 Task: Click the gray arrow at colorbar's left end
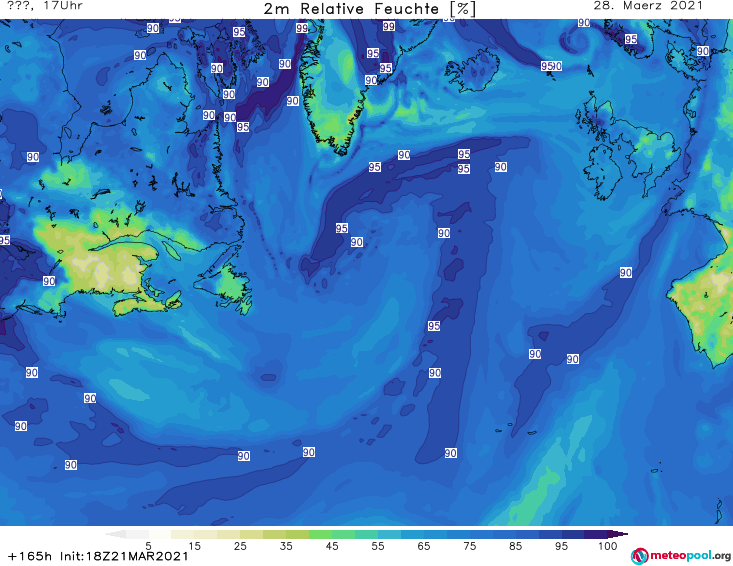pyautogui.click(x=115, y=534)
